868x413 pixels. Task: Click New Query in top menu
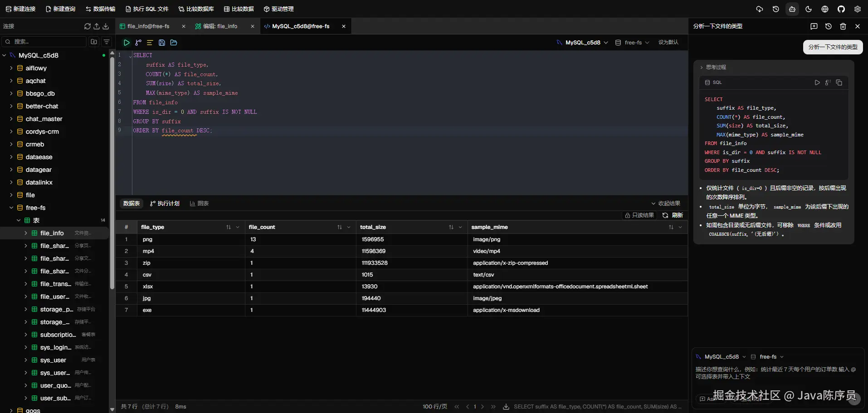[x=60, y=9]
